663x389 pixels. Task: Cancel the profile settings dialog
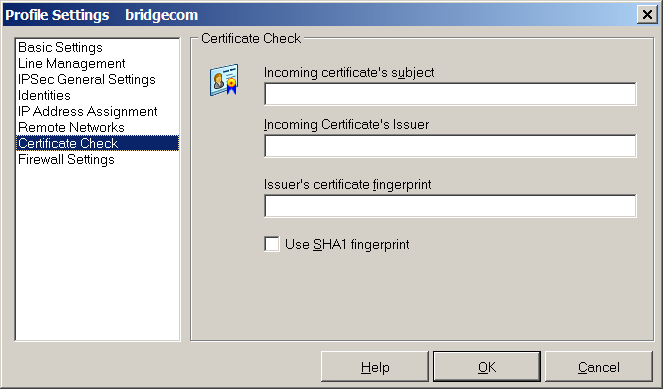[x=599, y=367]
